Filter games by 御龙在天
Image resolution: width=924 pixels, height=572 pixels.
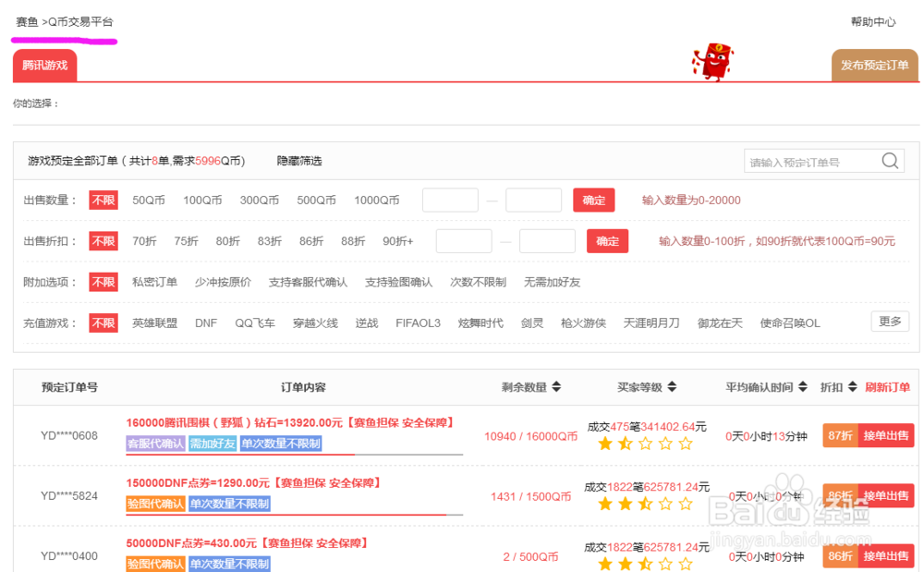[x=720, y=323]
